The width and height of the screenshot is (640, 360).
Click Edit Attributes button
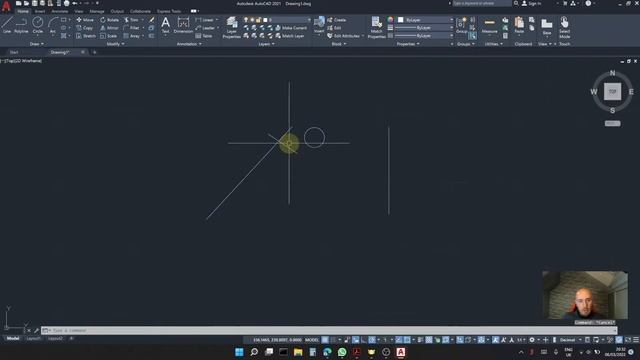click(x=343, y=36)
